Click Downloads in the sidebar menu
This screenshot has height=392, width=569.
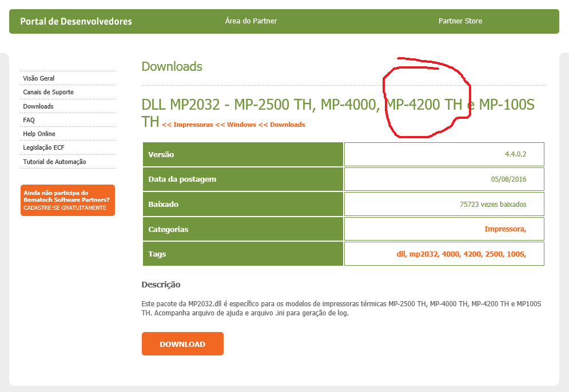point(38,106)
